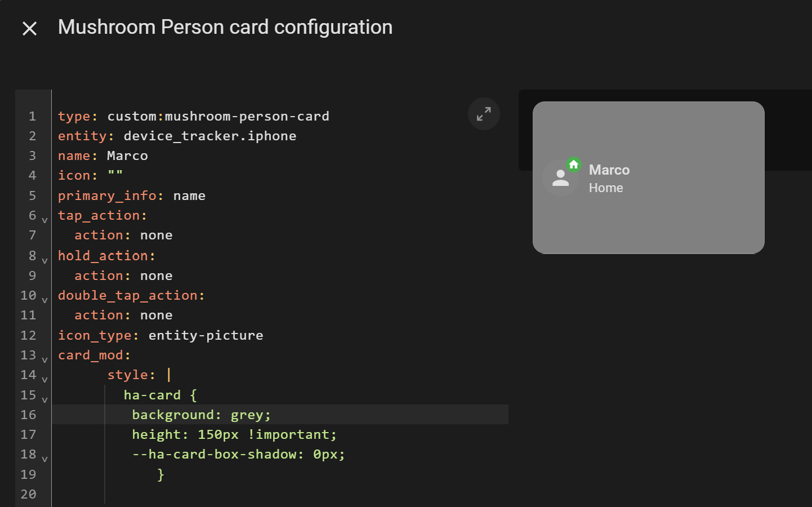Click the green home badge icon
Screen dimensions: 812x507
(x=574, y=164)
